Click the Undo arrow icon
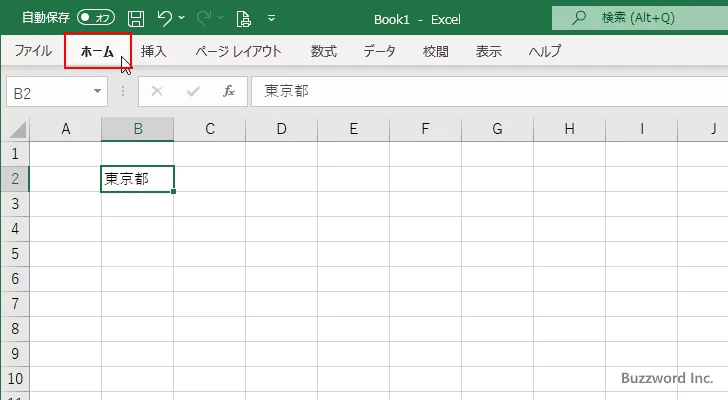This screenshot has height=400, width=728. (x=164, y=18)
